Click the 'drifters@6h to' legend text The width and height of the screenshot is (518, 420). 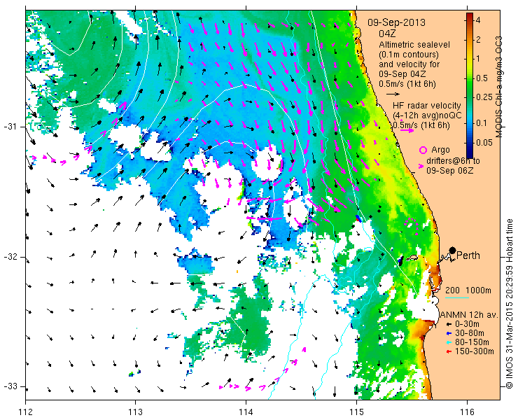453,161
